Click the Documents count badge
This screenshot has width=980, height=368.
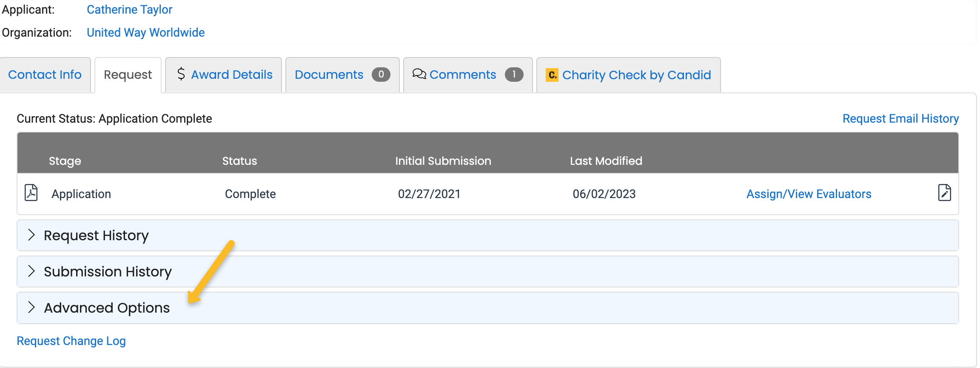381,75
